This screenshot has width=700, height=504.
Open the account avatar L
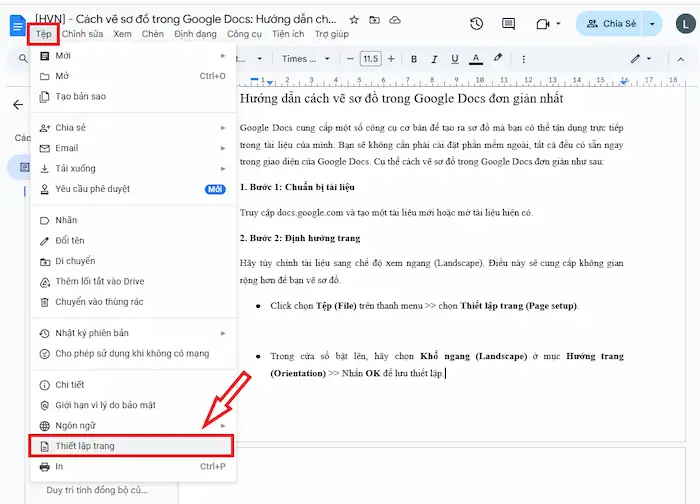click(x=685, y=24)
